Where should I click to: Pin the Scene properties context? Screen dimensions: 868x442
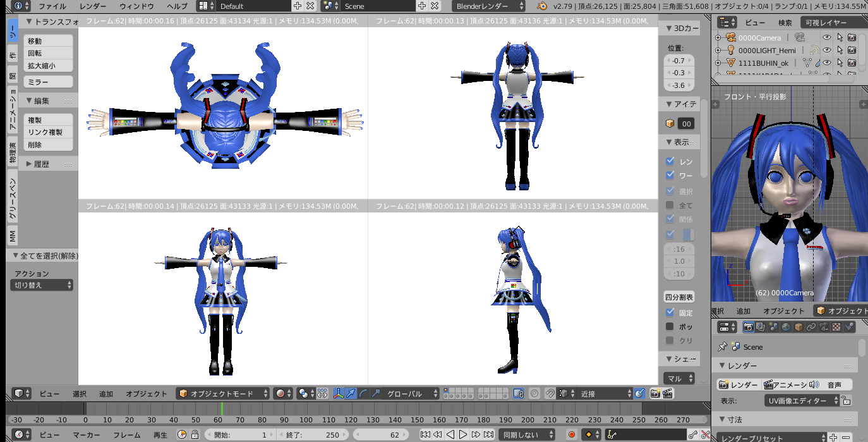[x=723, y=347]
